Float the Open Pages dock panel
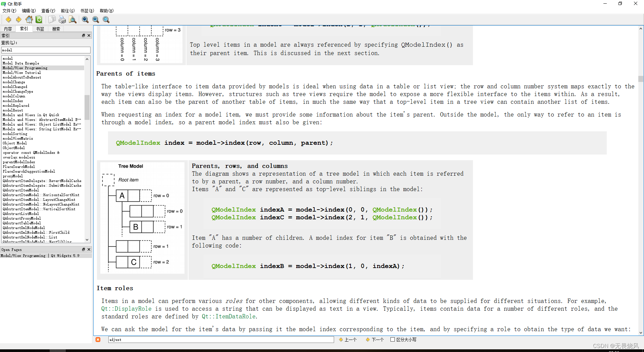644x352 pixels. (84, 249)
